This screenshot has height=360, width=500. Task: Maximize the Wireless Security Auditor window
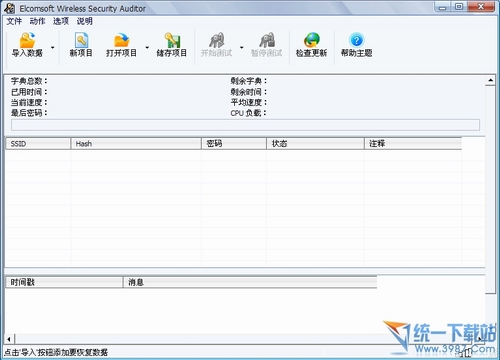coord(459,7)
